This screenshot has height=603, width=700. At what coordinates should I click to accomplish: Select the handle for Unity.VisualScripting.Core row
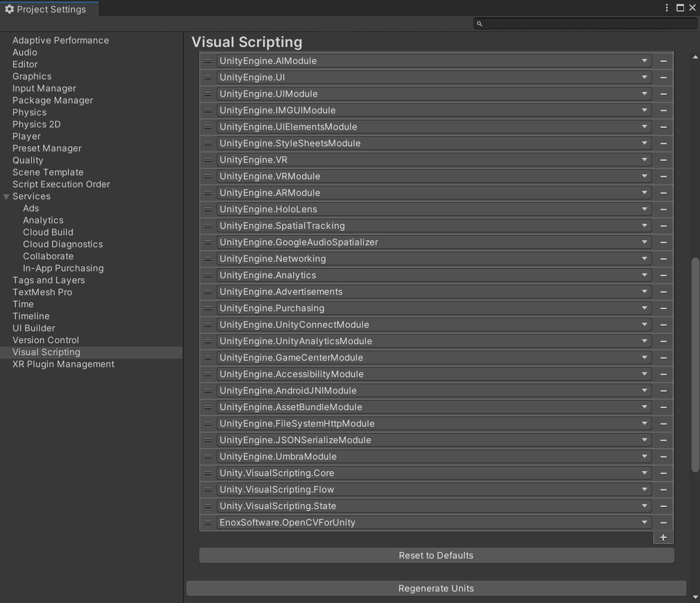point(208,473)
